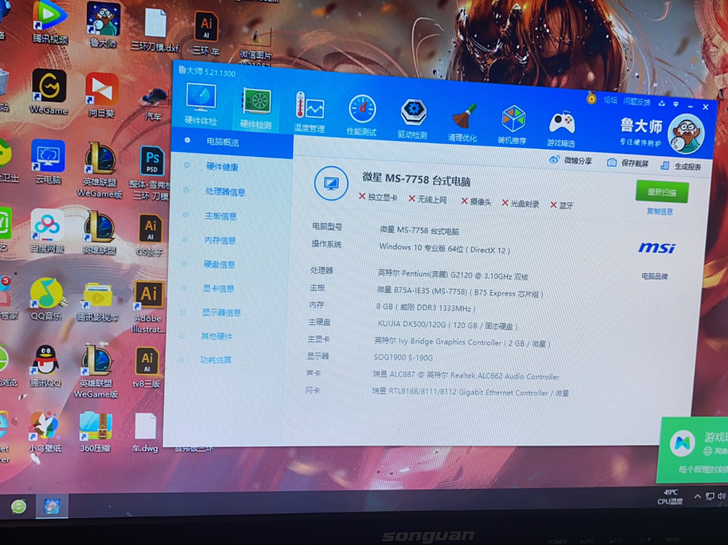The image size is (728, 545).
Task: Open 360压缩 desktop shortcut
Action: (x=95, y=432)
